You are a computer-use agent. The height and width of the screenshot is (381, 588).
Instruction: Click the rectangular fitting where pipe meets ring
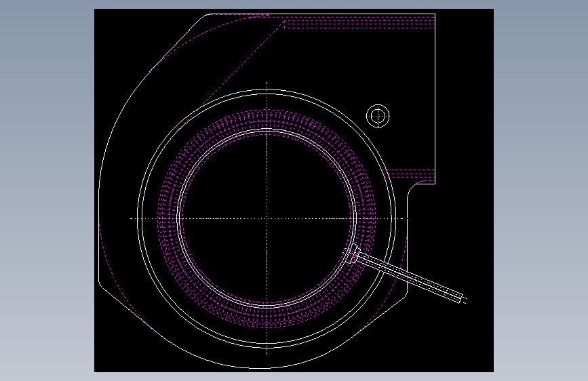[353, 254]
